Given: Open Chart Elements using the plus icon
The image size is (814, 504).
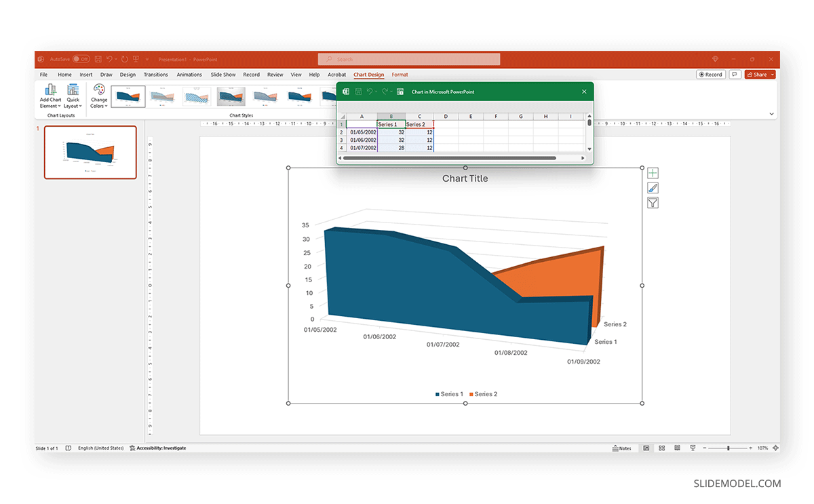Looking at the screenshot, I should [x=652, y=172].
